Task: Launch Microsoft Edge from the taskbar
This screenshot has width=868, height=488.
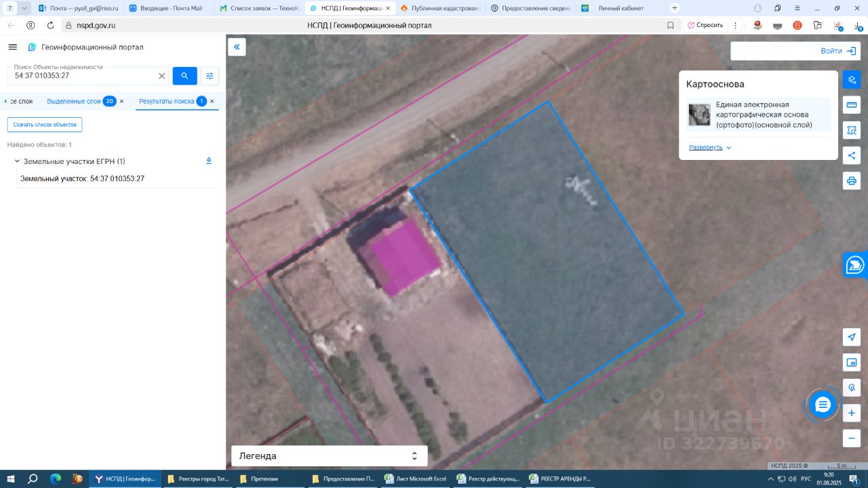Action: pyautogui.click(x=56, y=479)
